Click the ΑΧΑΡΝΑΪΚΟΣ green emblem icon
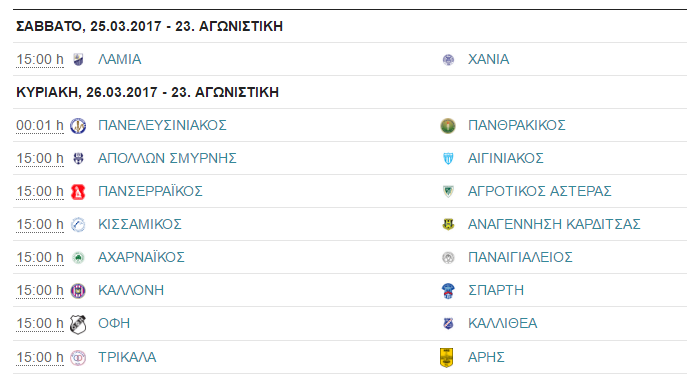The height and width of the screenshot is (386, 687). (78, 258)
